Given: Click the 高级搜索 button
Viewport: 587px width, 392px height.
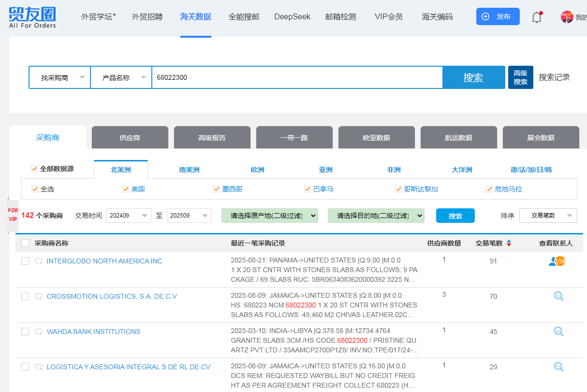Looking at the screenshot, I should pyautogui.click(x=520, y=77).
